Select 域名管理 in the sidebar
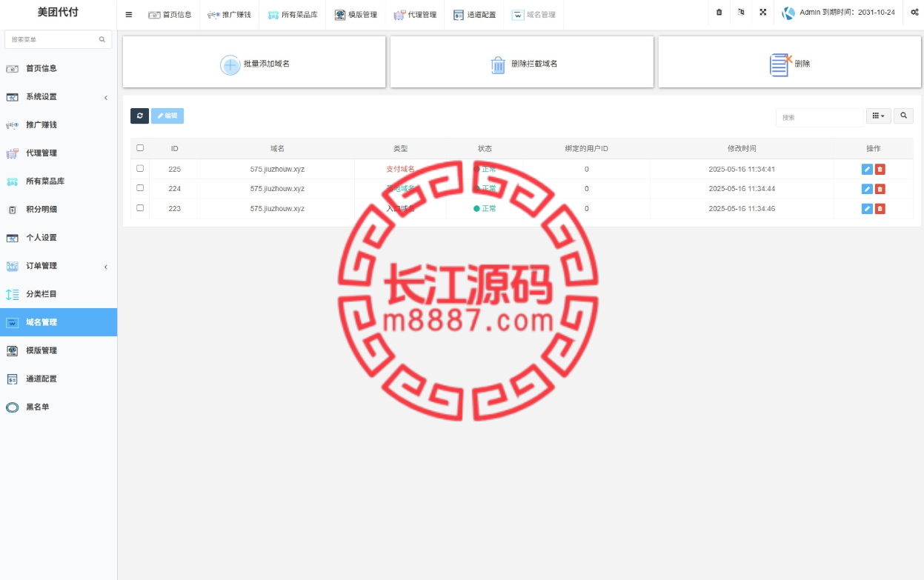Viewport: 924px width, 580px height. [x=59, y=322]
